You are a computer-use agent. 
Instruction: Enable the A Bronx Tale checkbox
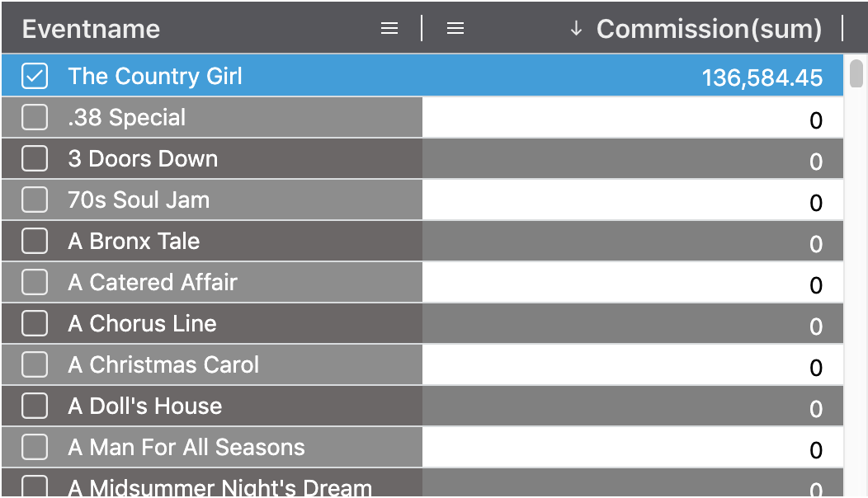pos(35,242)
